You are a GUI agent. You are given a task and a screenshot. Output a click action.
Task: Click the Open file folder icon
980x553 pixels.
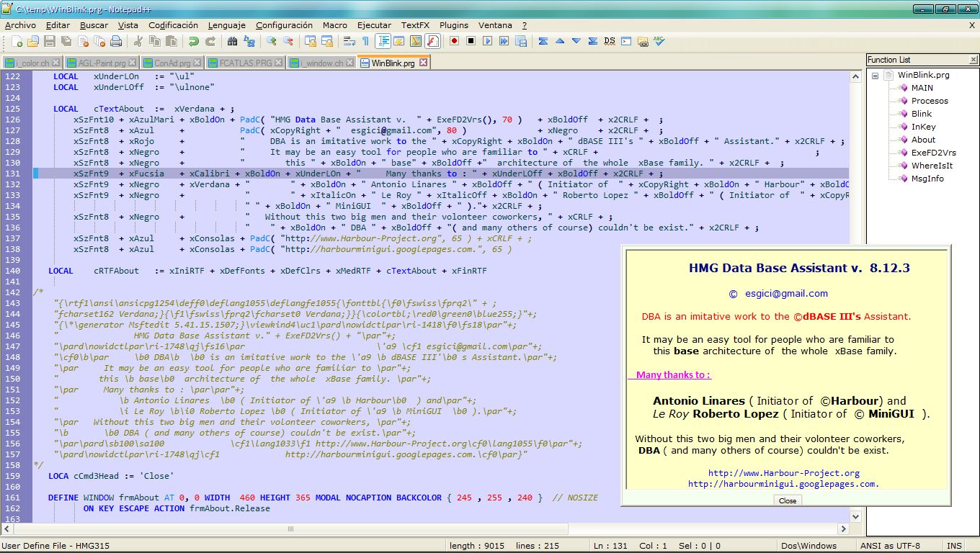pos(33,41)
